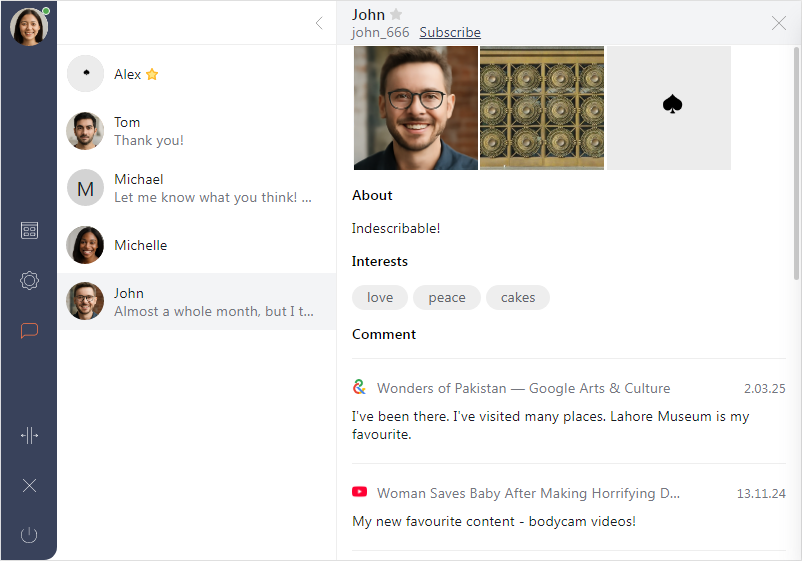The width and height of the screenshot is (802, 561).
Task: Open the Google Arts & Culture comment icon
Action: click(360, 388)
